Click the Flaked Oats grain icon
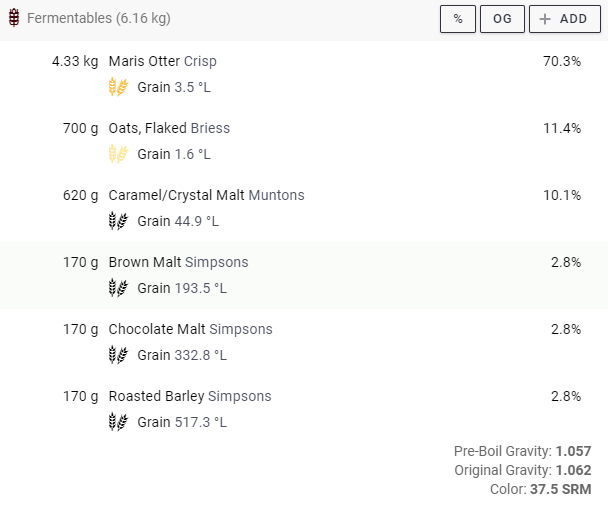This screenshot has width=608, height=505. point(118,154)
